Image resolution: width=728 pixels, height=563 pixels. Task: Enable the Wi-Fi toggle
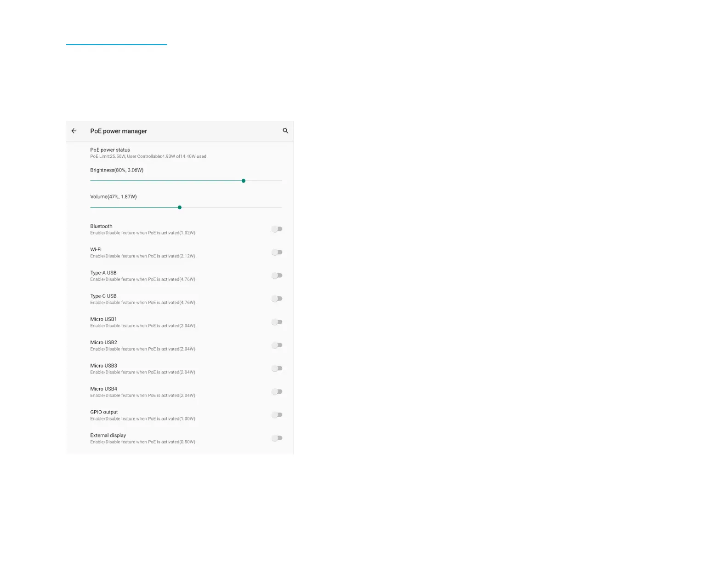pyautogui.click(x=277, y=253)
